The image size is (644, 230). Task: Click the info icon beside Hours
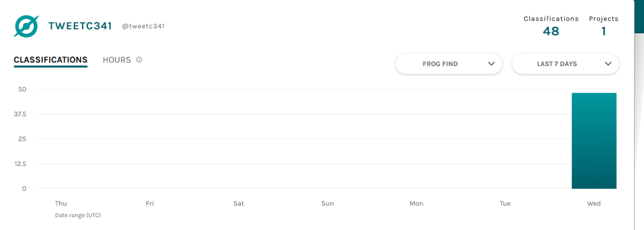tap(139, 60)
